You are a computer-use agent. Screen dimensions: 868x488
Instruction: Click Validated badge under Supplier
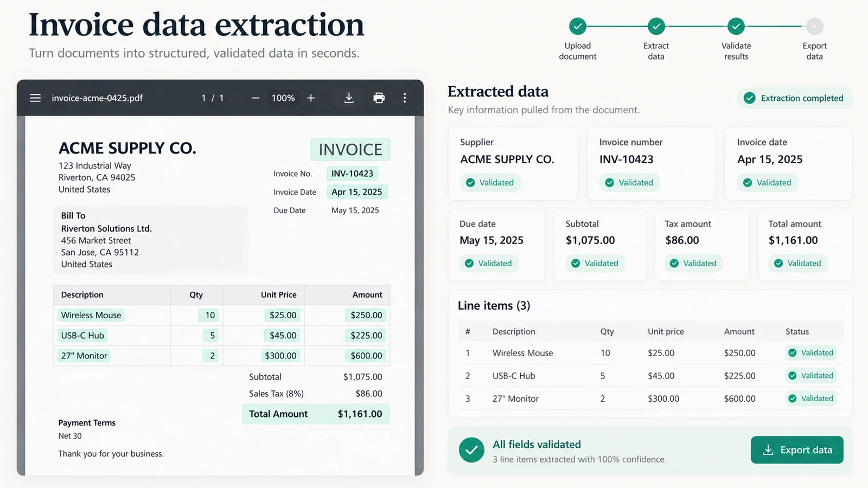[x=490, y=183]
